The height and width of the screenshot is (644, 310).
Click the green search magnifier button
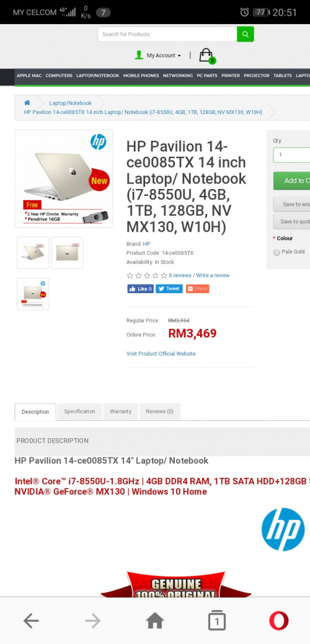pos(245,34)
